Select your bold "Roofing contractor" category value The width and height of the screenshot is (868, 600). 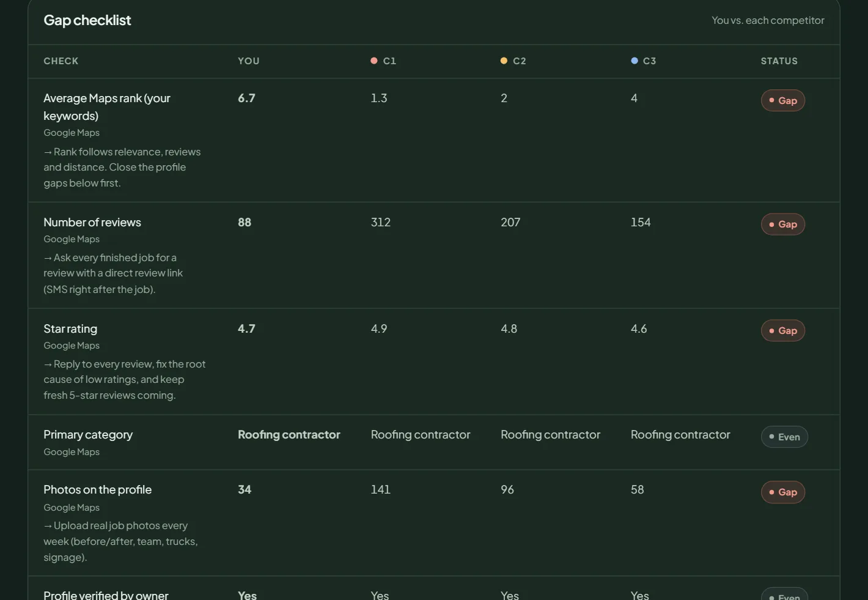click(289, 434)
